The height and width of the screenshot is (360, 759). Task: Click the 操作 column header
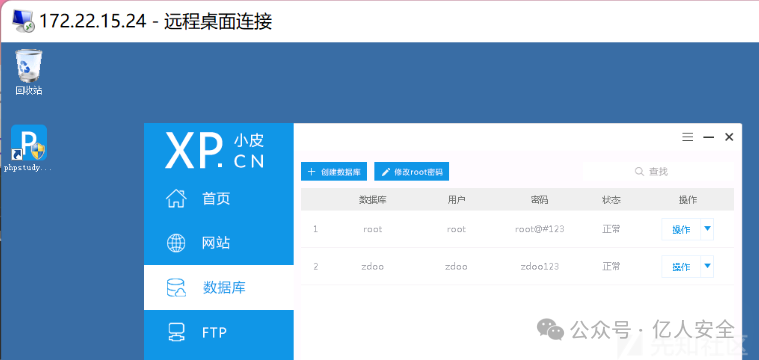(688, 200)
